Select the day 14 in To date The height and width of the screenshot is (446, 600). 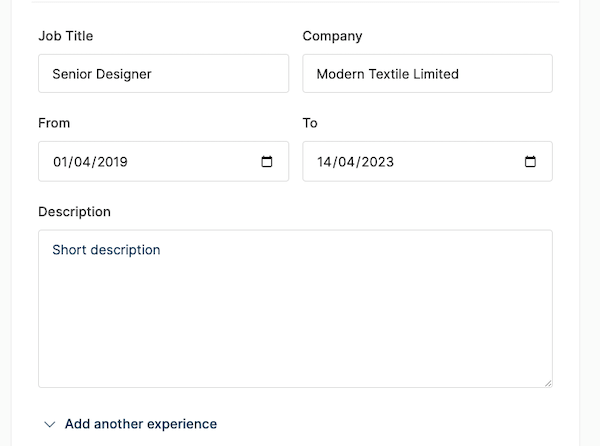click(324, 162)
